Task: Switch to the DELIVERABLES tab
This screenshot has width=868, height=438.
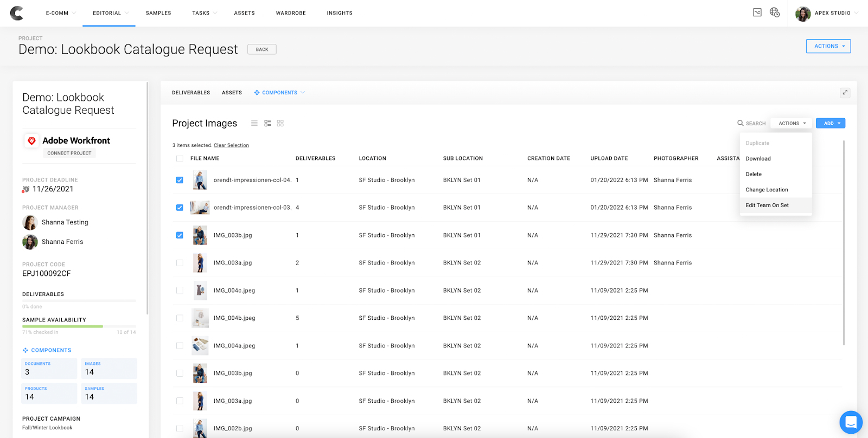Action: pyautogui.click(x=191, y=93)
